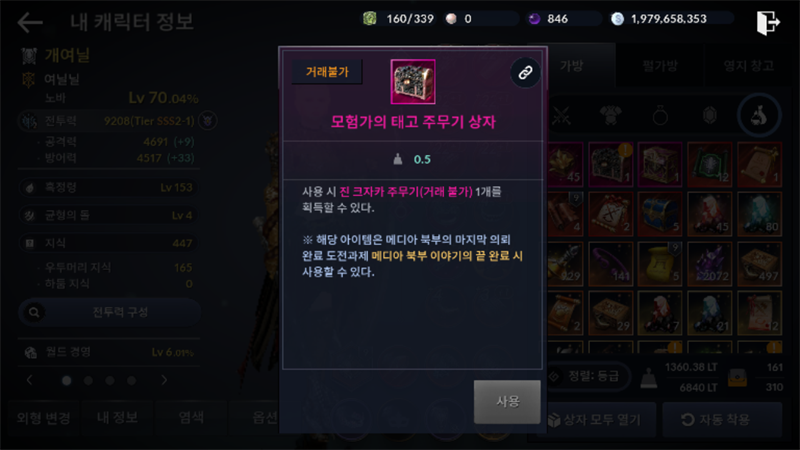Go to next stats page arrow

click(164, 380)
